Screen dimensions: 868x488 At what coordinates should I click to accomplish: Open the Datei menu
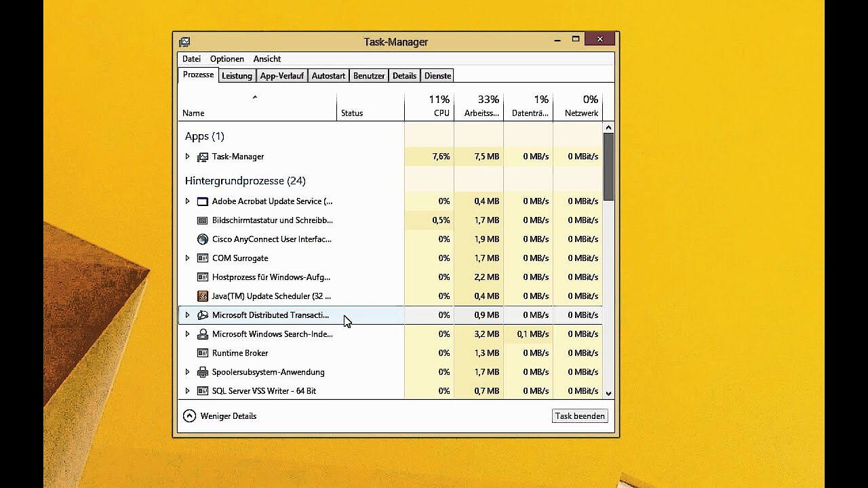click(x=191, y=59)
